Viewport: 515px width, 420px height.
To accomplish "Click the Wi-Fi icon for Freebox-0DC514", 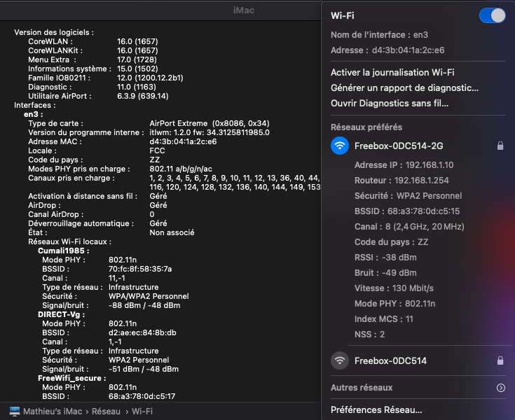I will tap(340, 360).
